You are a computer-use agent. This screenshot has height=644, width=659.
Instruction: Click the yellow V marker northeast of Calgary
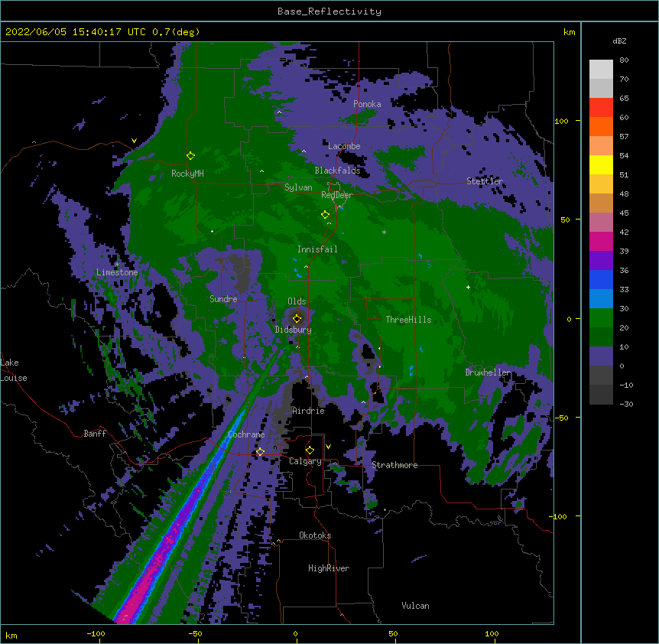click(x=328, y=447)
